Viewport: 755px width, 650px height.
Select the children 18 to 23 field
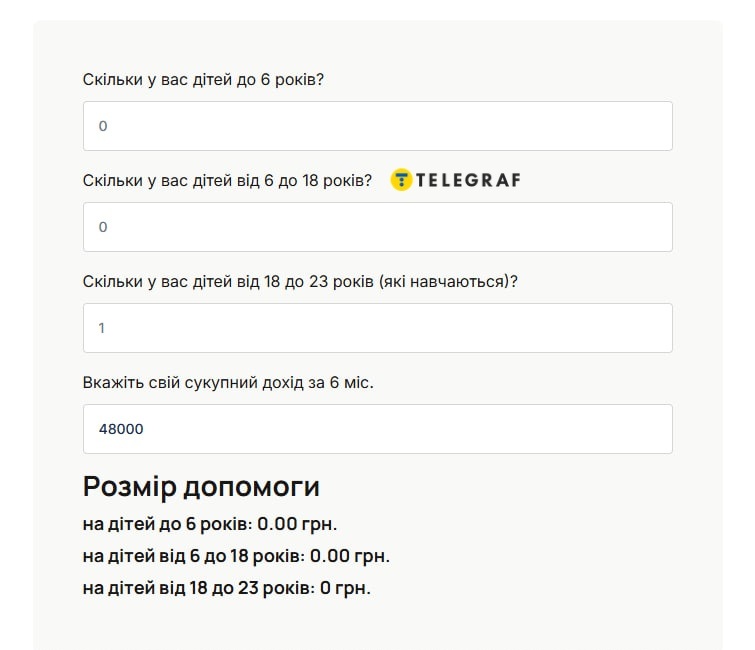click(377, 328)
